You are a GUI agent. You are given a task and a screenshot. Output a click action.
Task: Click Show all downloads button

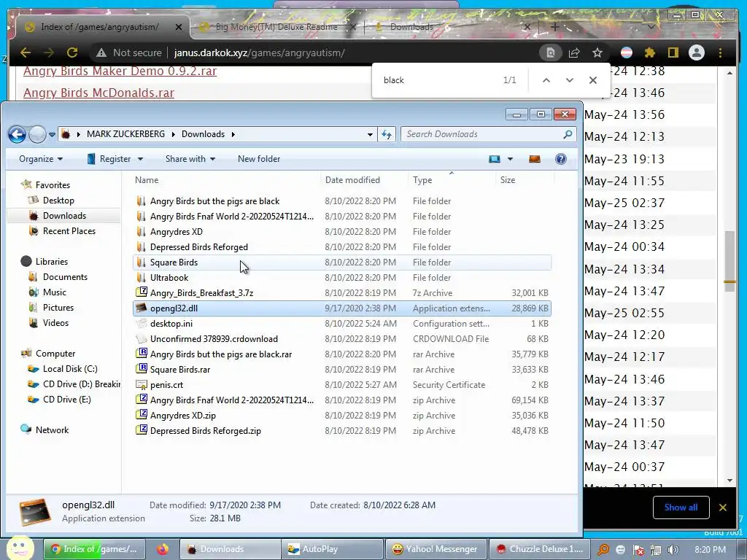point(681,507)
